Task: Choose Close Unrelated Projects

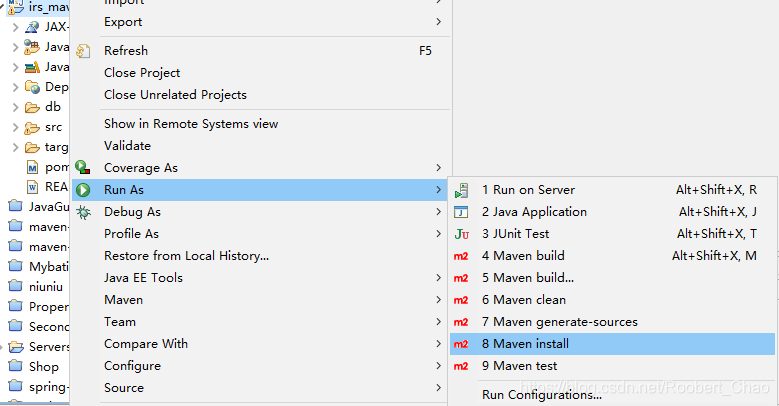Action: click(175, 95)
